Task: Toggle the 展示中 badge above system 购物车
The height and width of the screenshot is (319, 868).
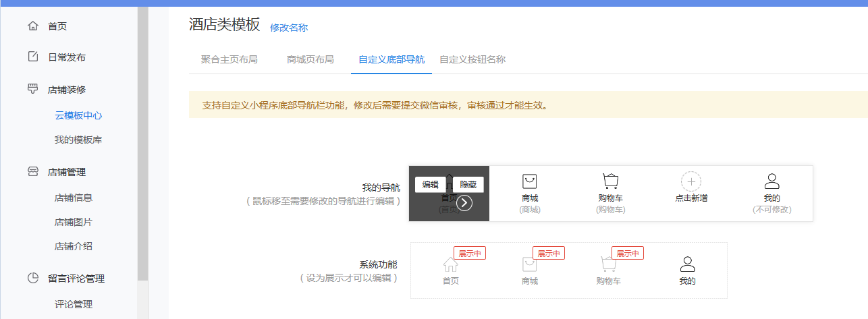Action: [x=628, y=253]
